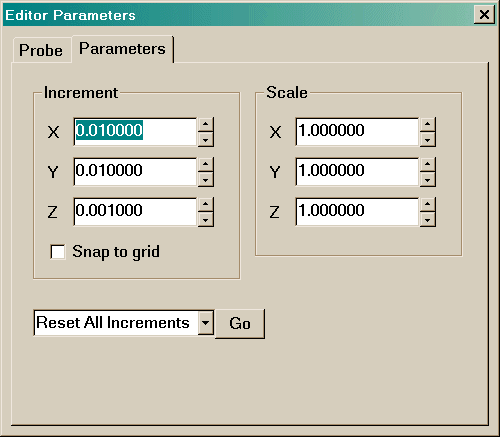
Task: Focus the Scale Y input field
Action: coord(357,172)
